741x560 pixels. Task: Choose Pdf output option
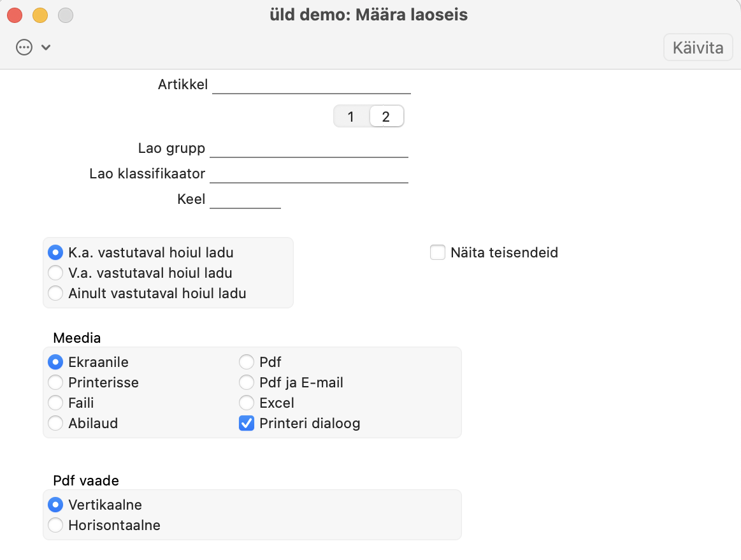247,363
